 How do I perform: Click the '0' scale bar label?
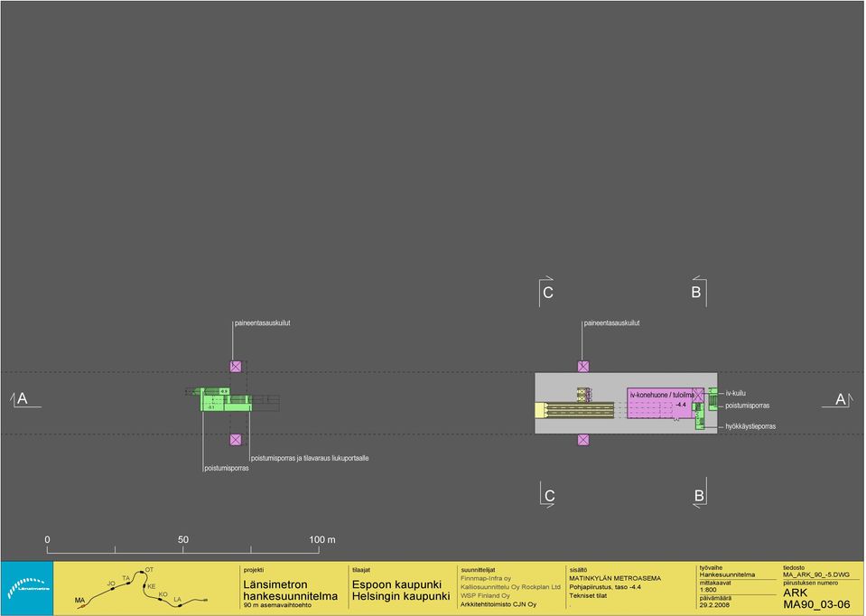48,540
